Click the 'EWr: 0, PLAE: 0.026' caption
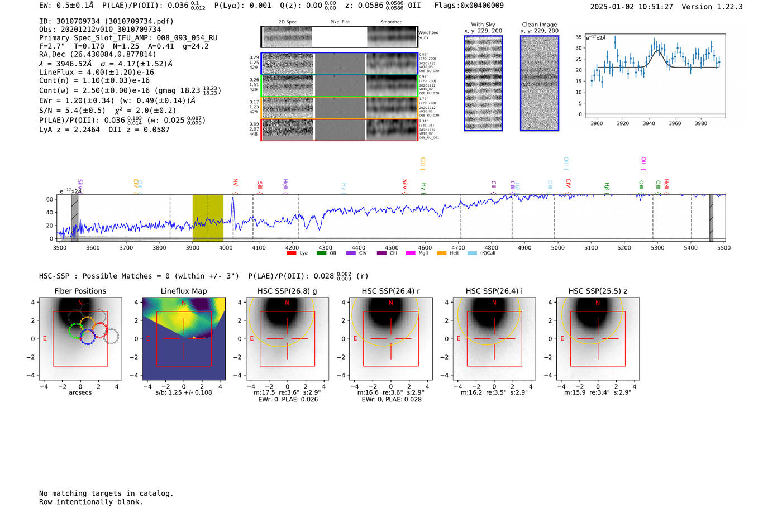The width and height of the screenshot is (782, 532). [288, 399]
